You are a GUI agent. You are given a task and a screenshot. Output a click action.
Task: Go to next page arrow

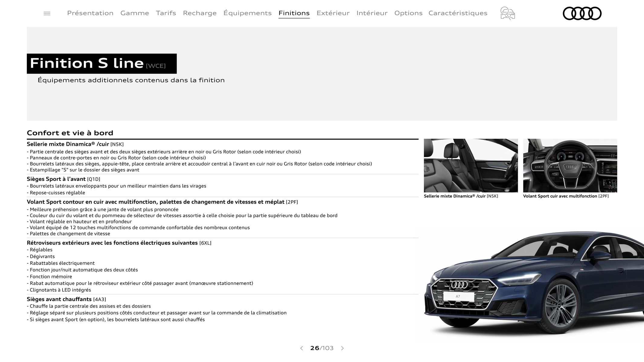(x=342, y=348)
